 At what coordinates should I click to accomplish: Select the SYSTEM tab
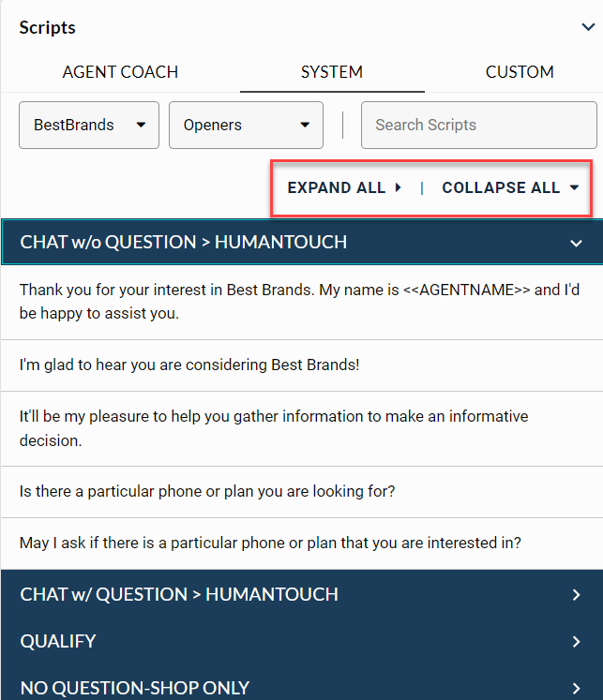[x=332, y=72]
